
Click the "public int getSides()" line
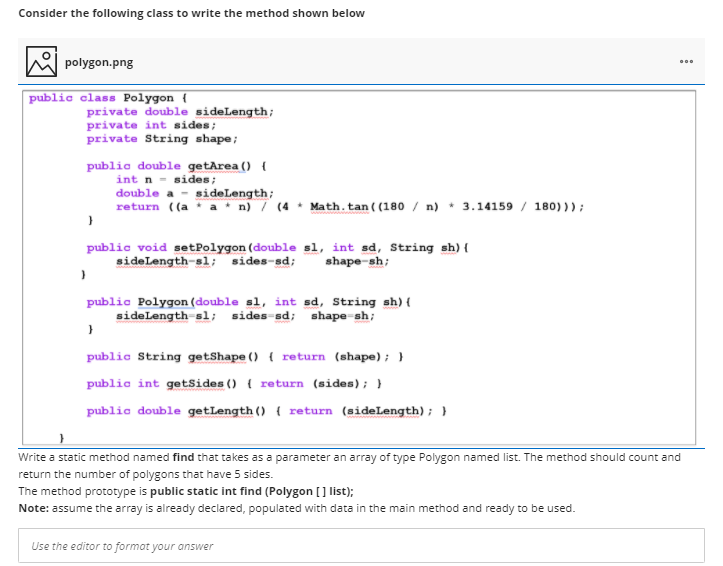[234, 384]
